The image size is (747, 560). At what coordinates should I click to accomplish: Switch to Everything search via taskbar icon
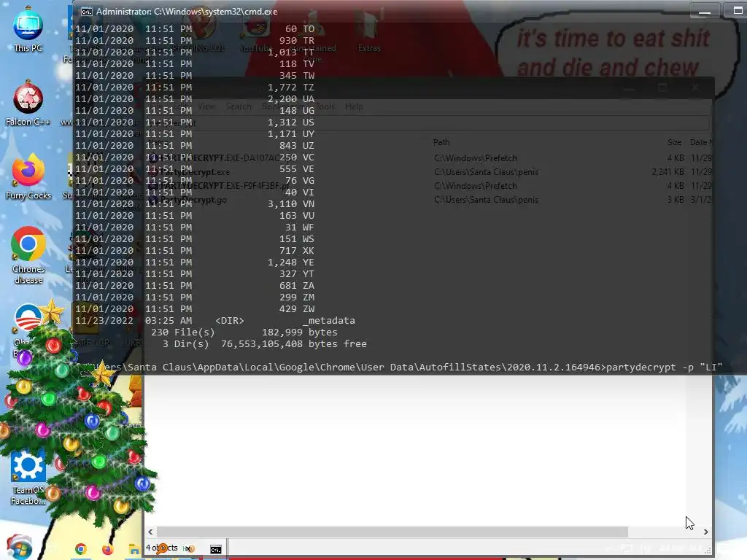point(163,549)
